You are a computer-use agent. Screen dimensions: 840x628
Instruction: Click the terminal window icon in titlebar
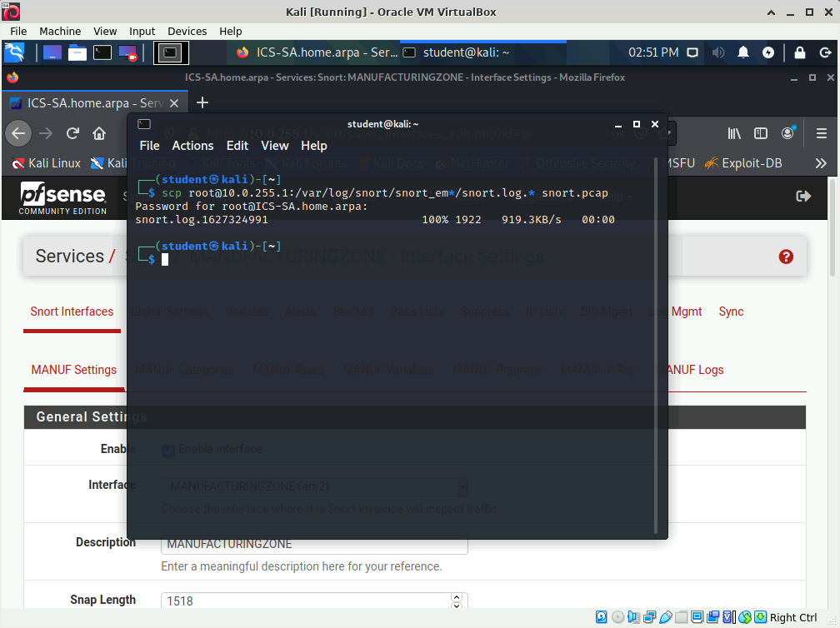pos(144,124)
